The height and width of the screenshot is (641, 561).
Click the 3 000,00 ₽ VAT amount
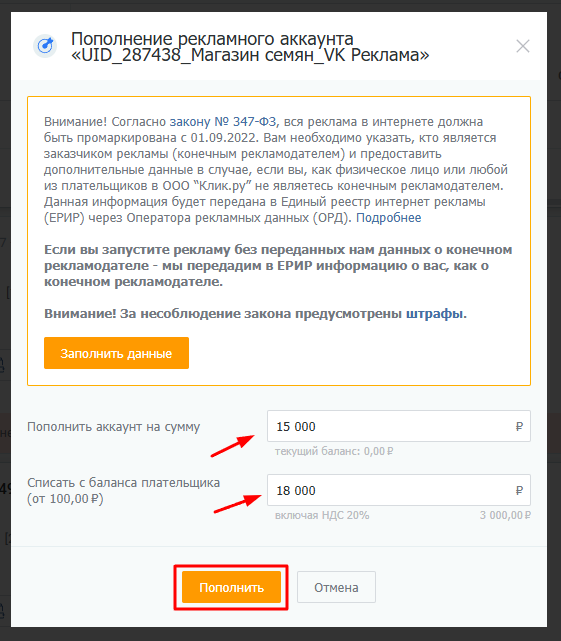click(x=505, y=515)
